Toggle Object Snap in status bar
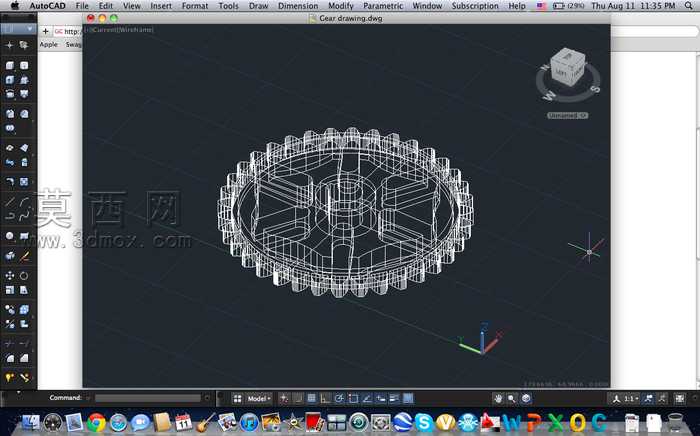 click(353, 399)
